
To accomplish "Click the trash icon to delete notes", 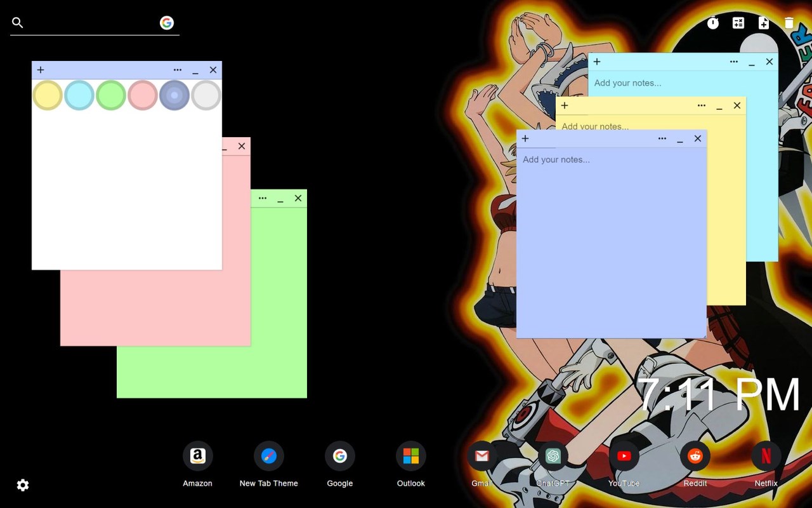I will tap(789, 23).
